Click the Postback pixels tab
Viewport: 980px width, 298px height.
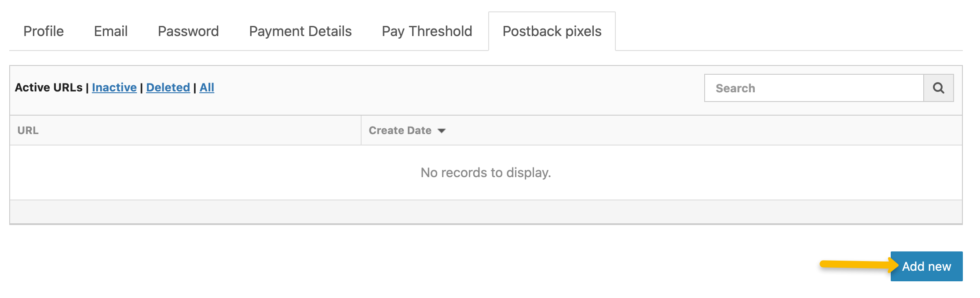552,31
